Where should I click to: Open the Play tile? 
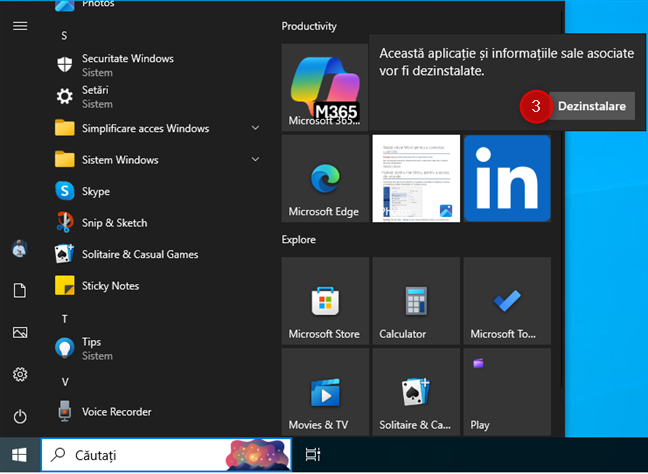click(x=507, y=391)
